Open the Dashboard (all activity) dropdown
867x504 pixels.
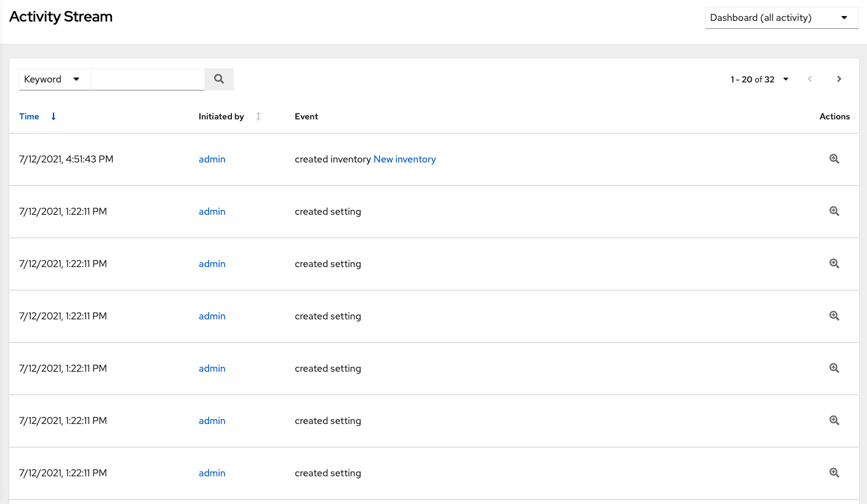(x=781, y=17)
